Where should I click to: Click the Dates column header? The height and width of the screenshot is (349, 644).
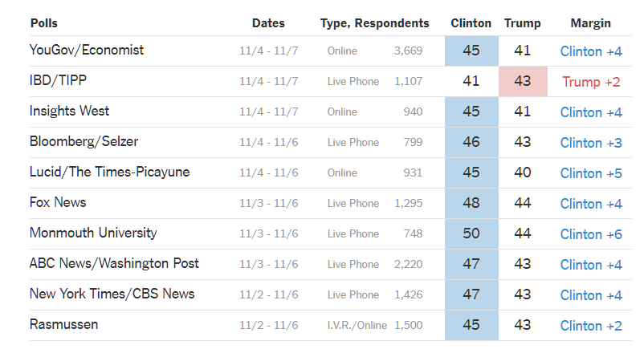tap(268, 23)
